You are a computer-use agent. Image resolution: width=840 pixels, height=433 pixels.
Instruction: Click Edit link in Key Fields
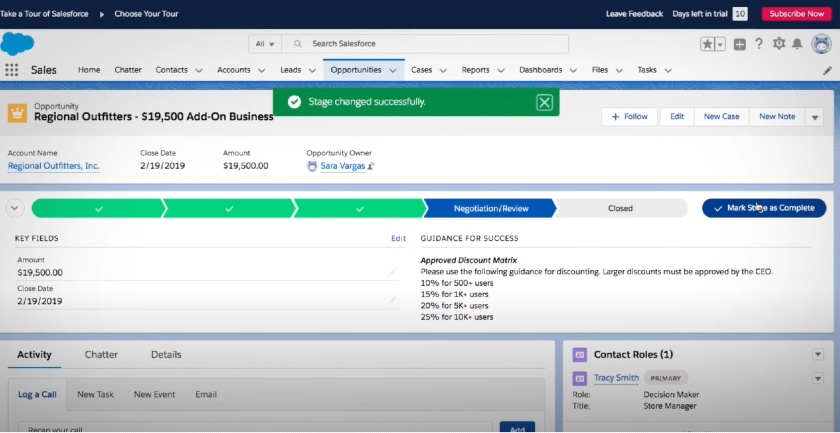[x=399, y=238]
